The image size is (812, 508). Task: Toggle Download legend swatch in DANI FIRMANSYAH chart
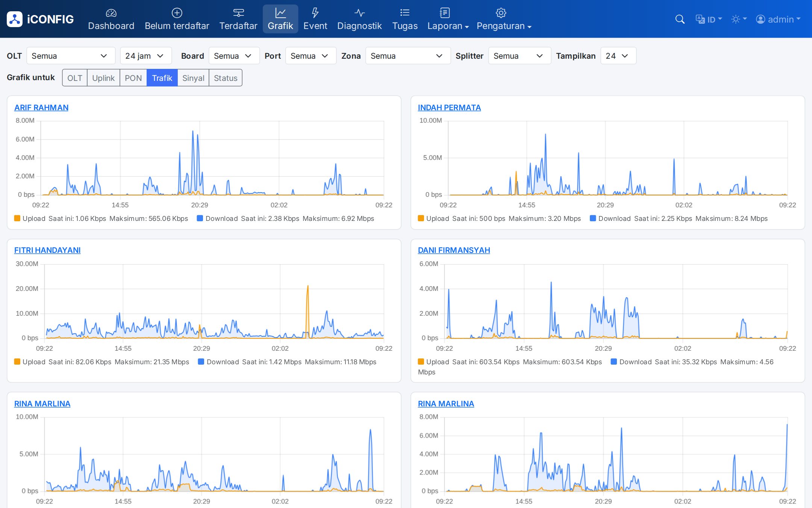614,362
